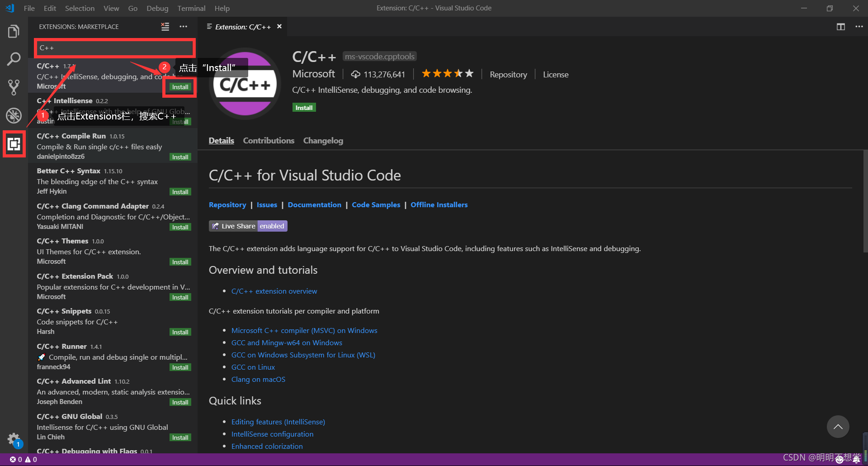
Task: Click the C/C++ extension logo
Action: tap(245, 84)
